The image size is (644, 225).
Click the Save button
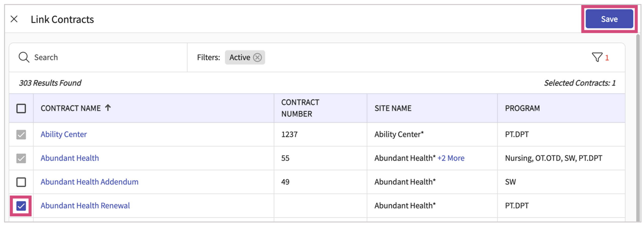pyautogui.click(x=609, y=19)
